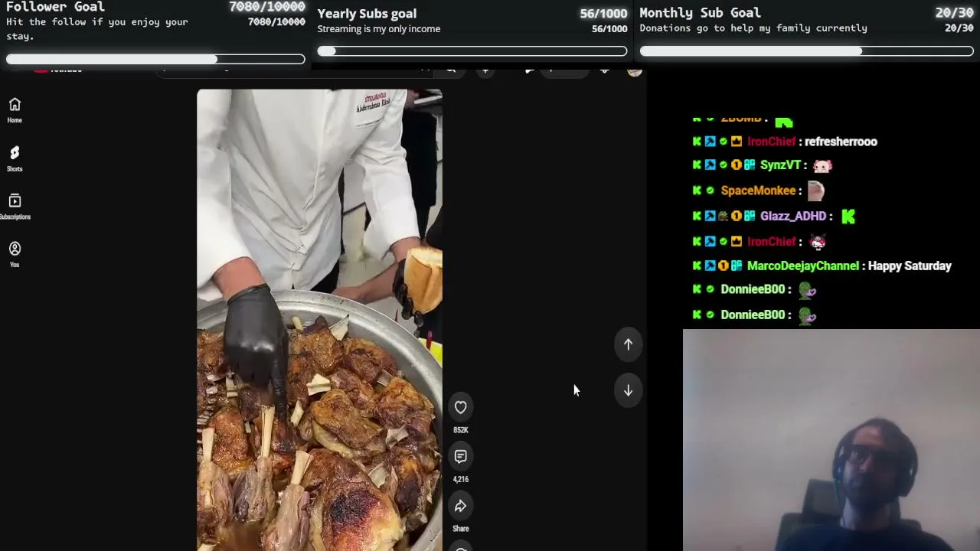
Task: Click the MarcoDeejayChannel username in chat
Action: pos(803,266)
